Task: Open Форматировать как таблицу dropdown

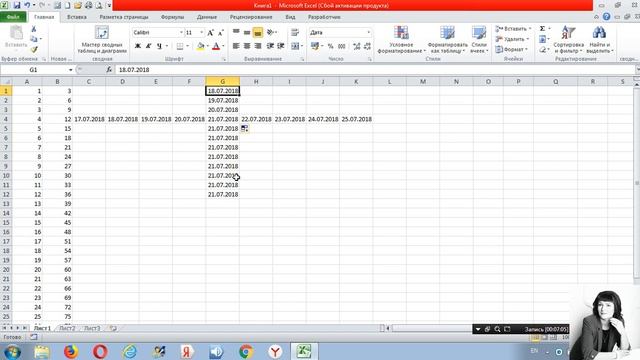Action: [447, 40]
